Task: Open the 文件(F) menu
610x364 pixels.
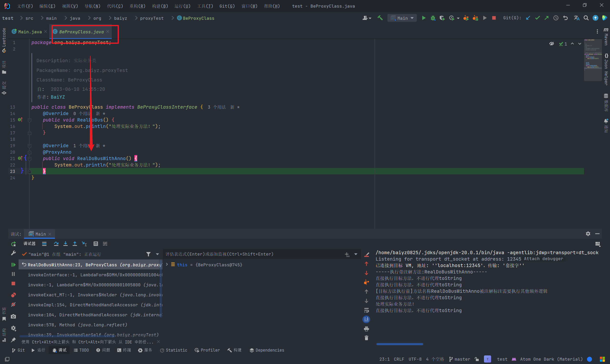Action: pyautogui.click(x=25, y=6)
